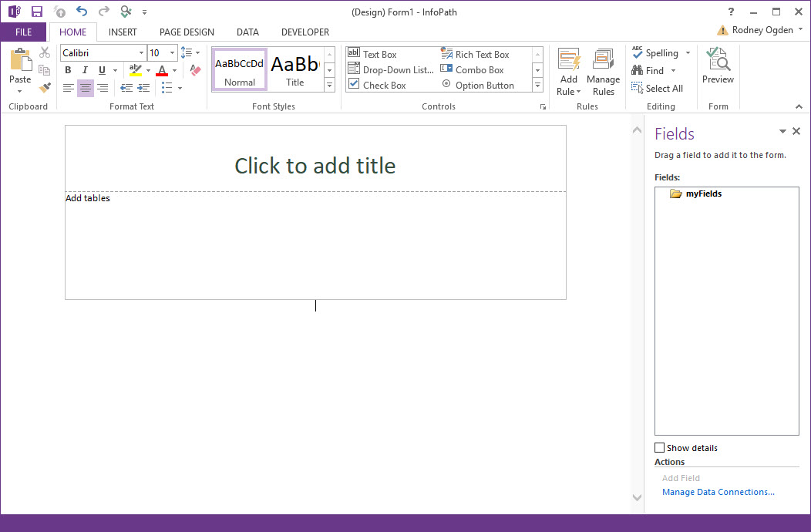Screen dimensions: 811x532
Task: Open the line spacing options
Action: pos(190,52)
